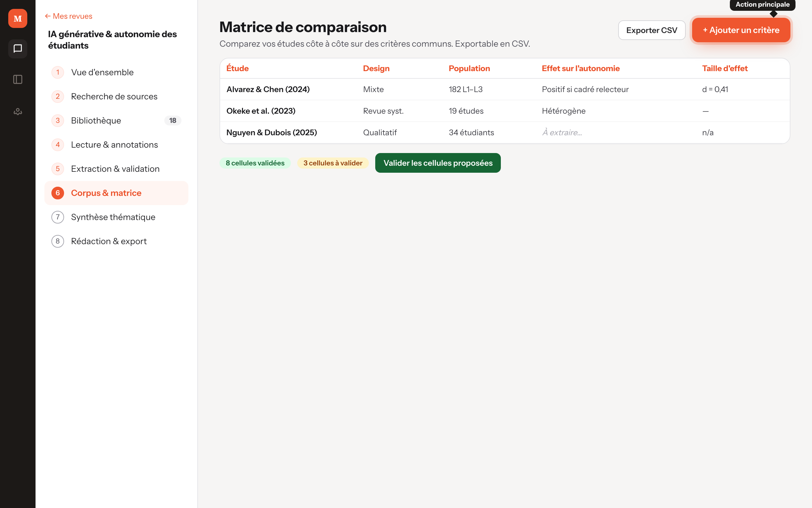
Task: Open Bibliothèque step
Action: point(116,121)
